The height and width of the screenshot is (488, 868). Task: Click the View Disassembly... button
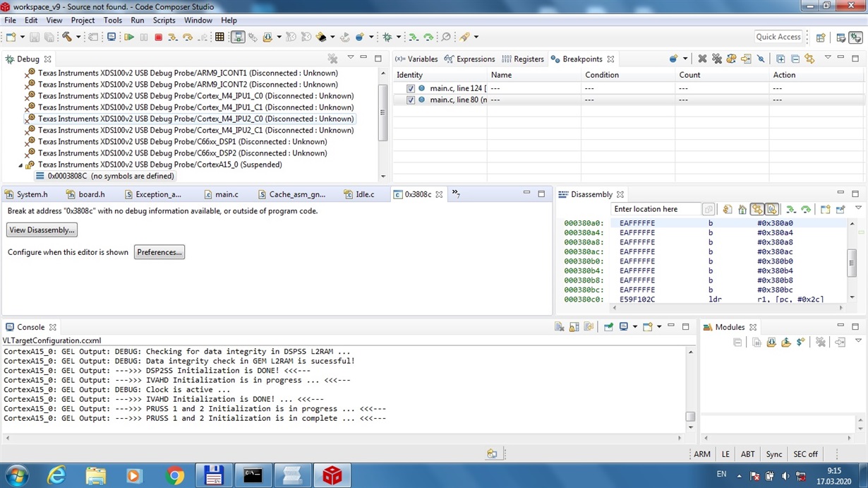click(x=42, y=230)
